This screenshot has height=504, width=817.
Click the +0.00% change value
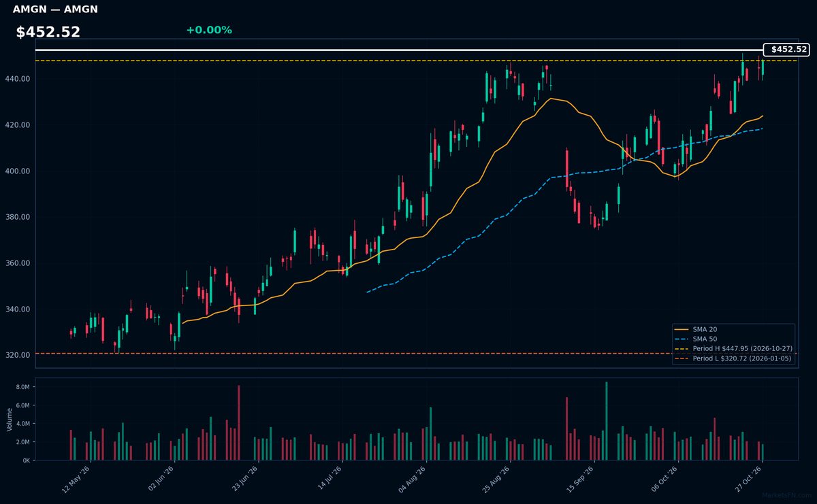(209, 30)
